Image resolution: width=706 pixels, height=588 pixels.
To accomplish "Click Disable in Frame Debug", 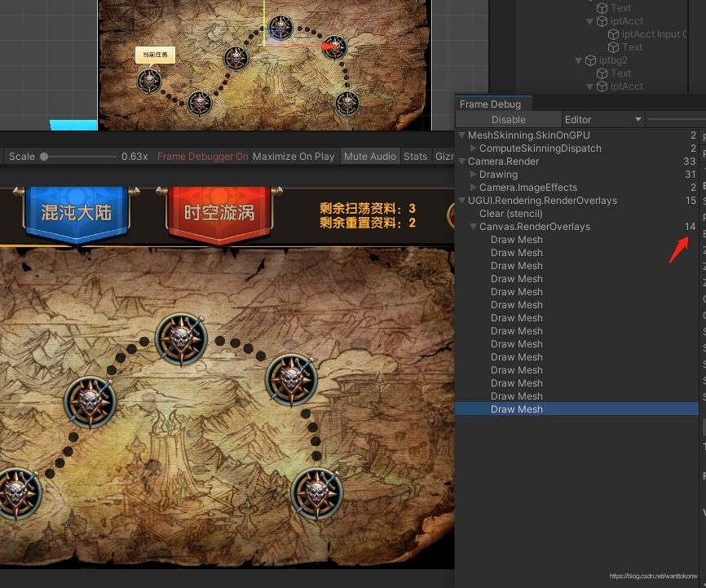I will tap(509, 119).
